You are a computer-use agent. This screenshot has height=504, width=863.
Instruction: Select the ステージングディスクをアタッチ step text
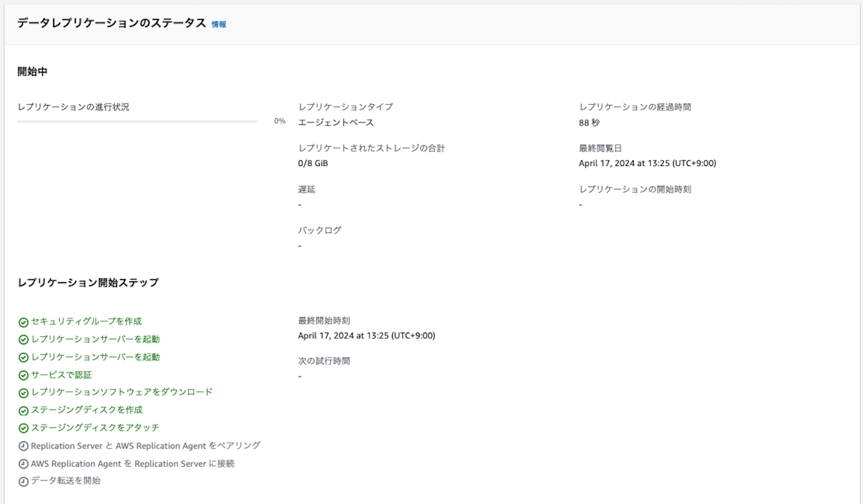[95, 428]
